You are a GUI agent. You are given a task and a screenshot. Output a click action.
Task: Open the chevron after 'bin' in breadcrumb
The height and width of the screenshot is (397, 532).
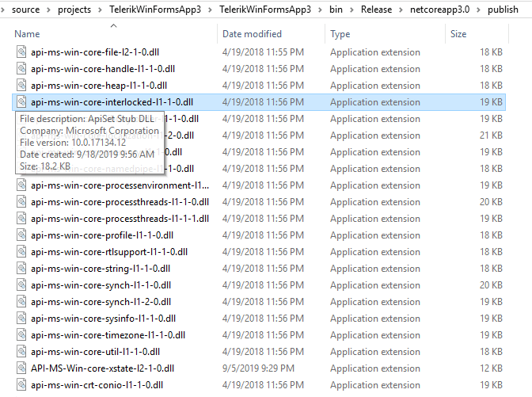351,10
